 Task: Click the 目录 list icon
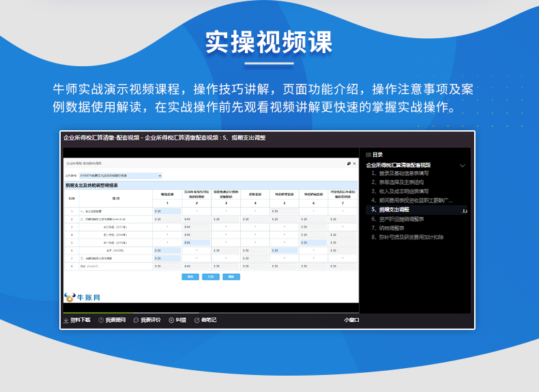(368, 155)
